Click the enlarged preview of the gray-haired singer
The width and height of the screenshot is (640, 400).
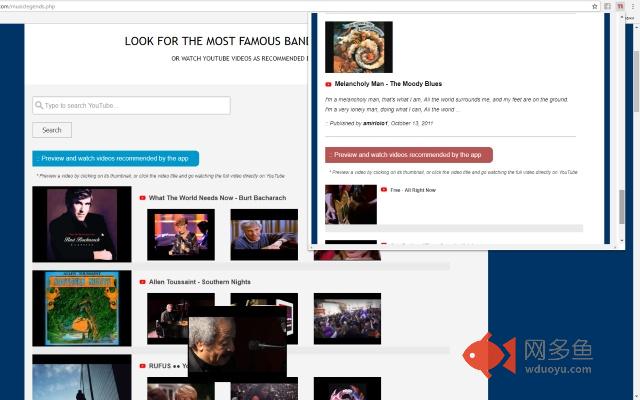(237, 342)
